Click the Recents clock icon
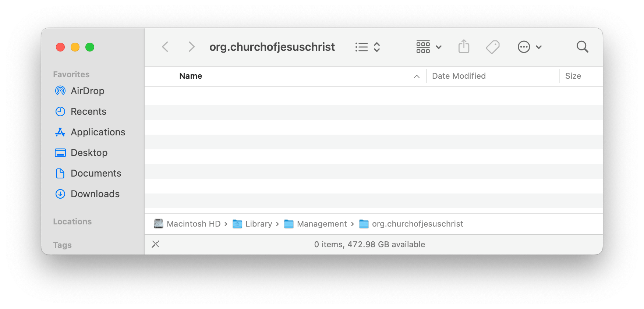The height and width of the screenshot is (309, 644). [x=60, y=111]
